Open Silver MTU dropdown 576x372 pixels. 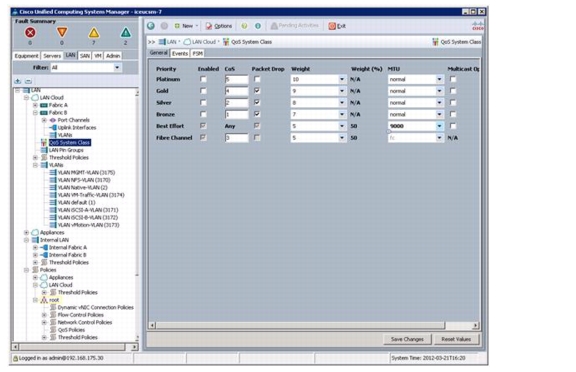[439, 103]
